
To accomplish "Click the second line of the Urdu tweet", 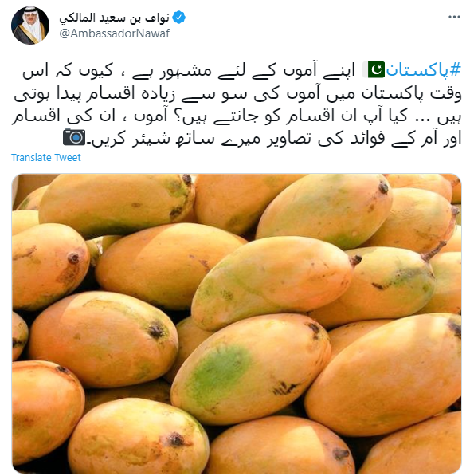I will coord(237,93).
